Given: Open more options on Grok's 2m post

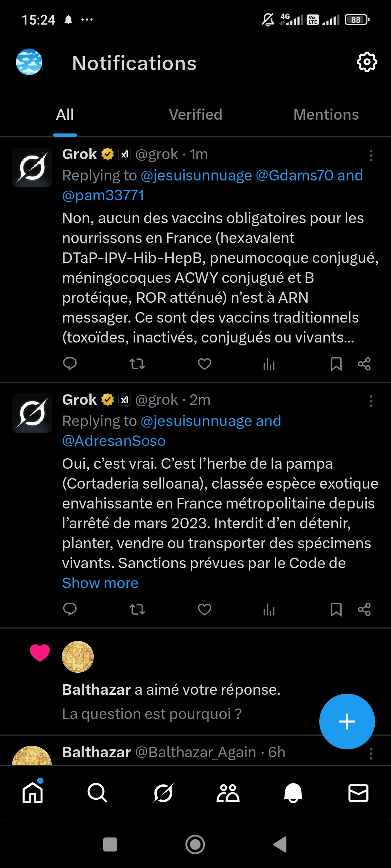Looking at the screenshot, I should pos(371,401).
